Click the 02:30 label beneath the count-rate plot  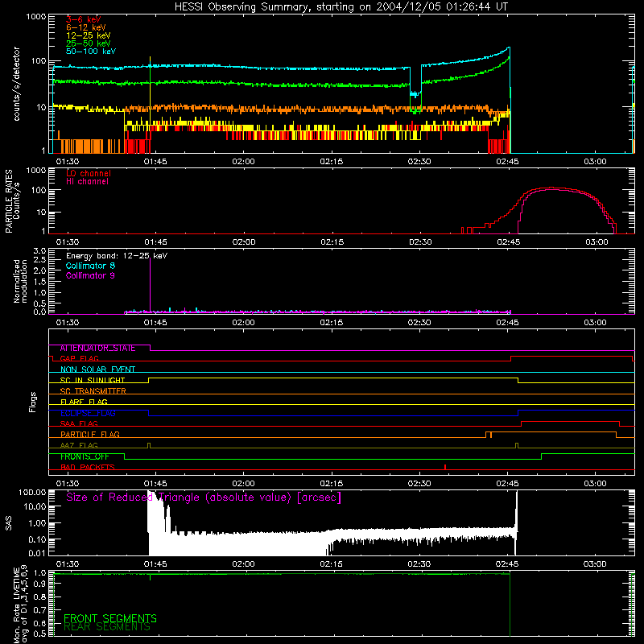pyautogui.click(x=419, y=162)
